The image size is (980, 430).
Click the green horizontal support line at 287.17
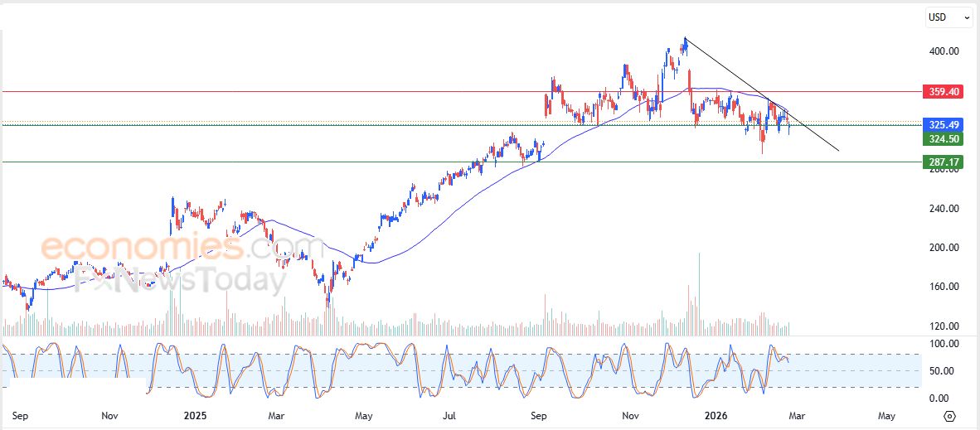pos(332,162)
